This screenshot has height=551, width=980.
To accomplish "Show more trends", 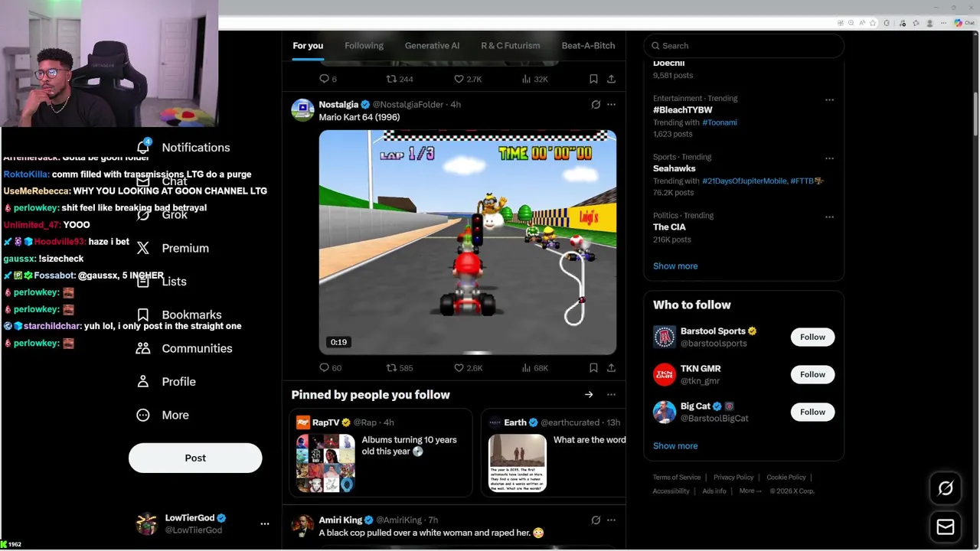I will tap(675, 266).
